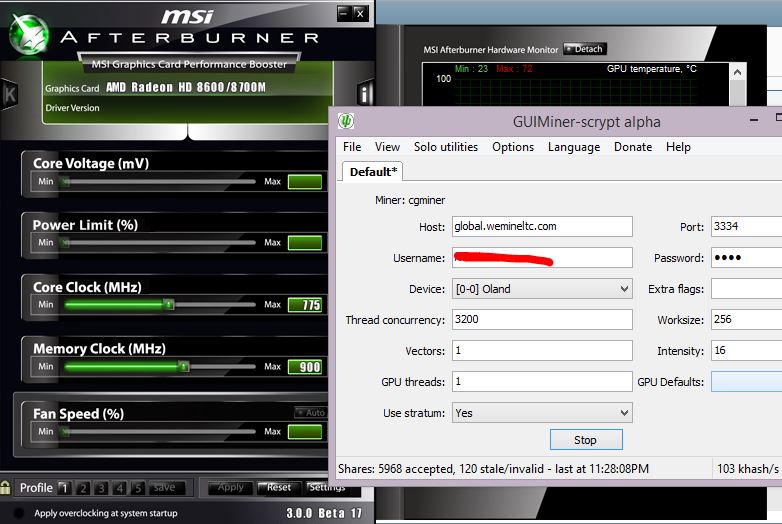Click the Extra flags field
782x524 pixels.
click(747, 289)
